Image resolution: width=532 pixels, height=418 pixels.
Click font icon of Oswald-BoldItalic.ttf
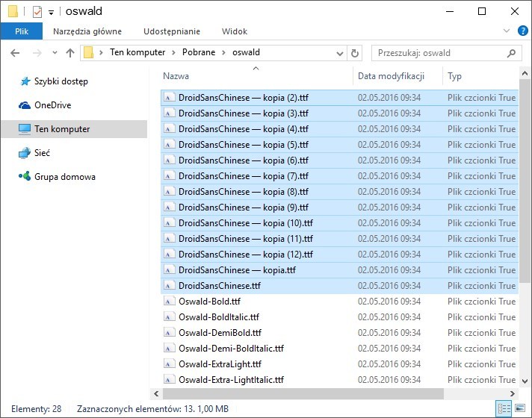[x=169, y=317]
